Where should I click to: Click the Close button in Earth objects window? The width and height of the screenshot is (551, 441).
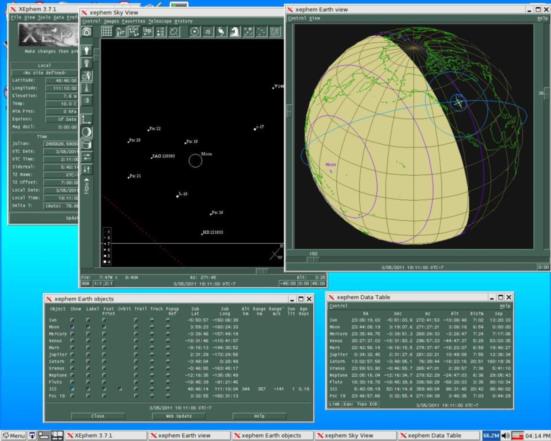pyautogui.click(x=98, y=416)
